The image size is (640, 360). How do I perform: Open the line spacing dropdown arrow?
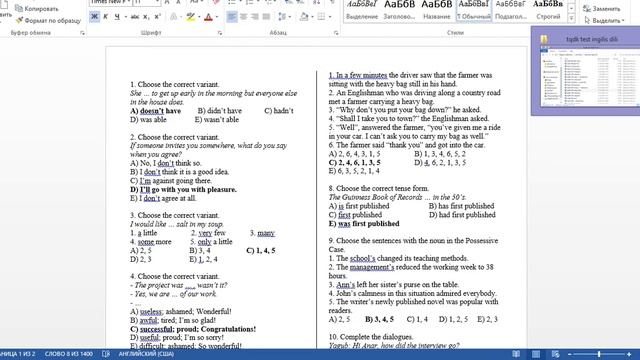pyautogui.click(x=289, y=17)
